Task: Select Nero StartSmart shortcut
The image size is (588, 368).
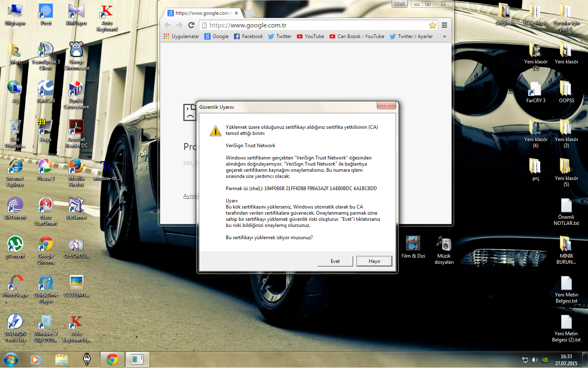Action: (46, 211)
